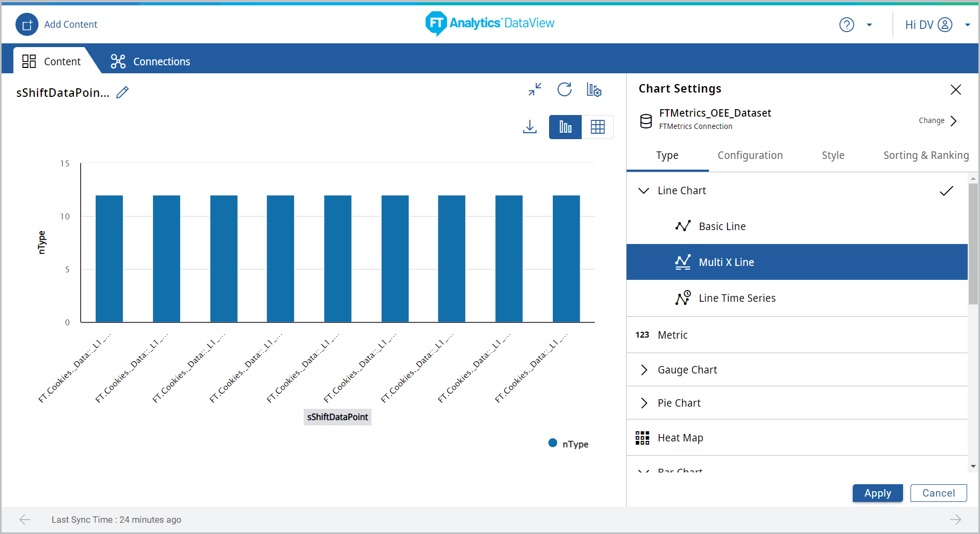Click the Add Content icon

(x=27, y=25)
